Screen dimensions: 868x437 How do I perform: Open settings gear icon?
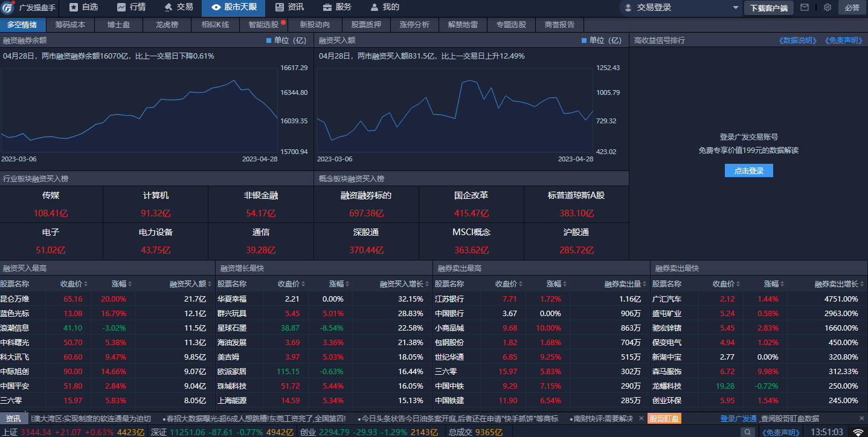click(828, 7)
